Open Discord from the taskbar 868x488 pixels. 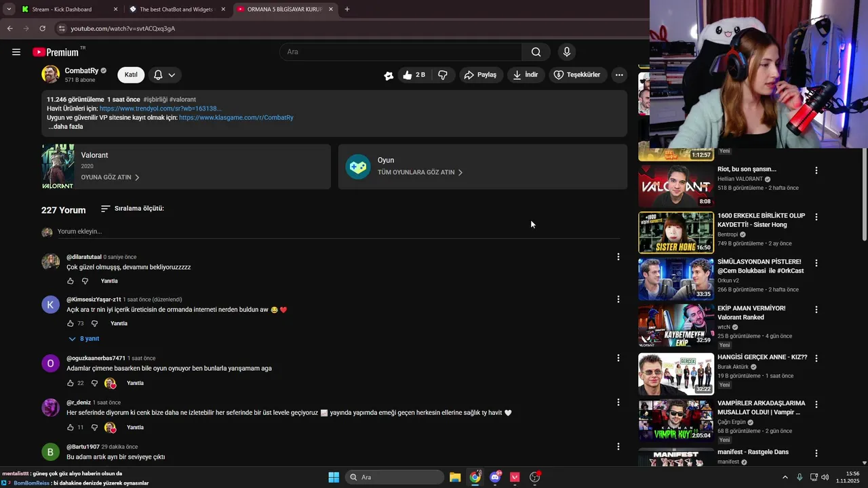pyautogui.click(x=496, y=477)
